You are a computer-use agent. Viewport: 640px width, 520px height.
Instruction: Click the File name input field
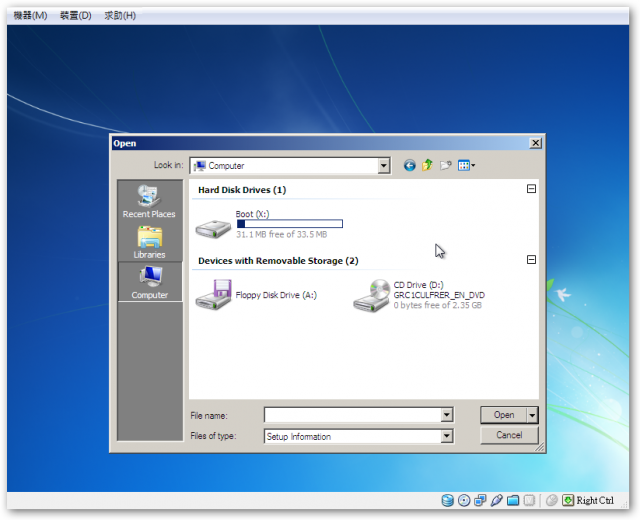[353, 415]
